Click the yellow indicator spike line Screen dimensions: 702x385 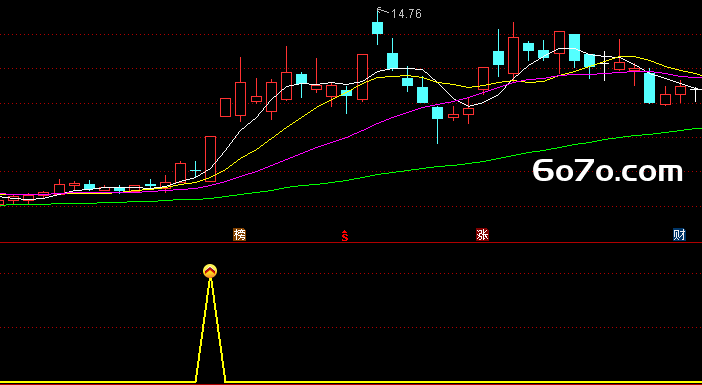click(x=210, y=330)
